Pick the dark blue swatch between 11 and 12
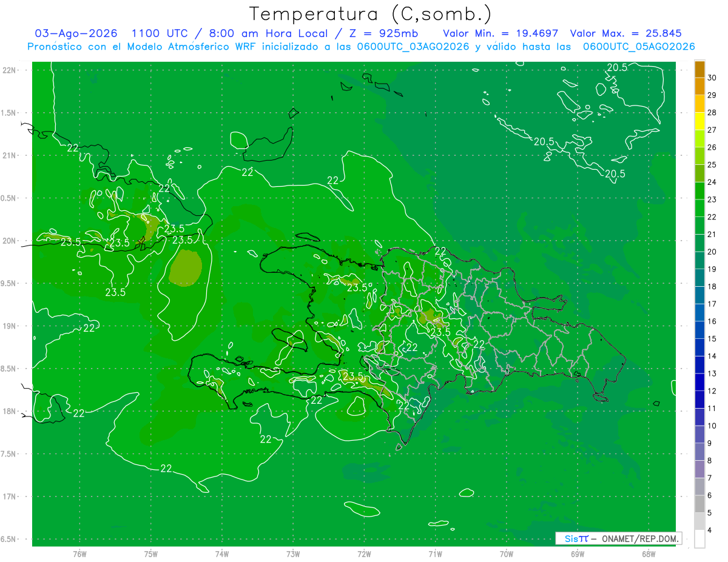This screenshot has height=562, width=728. pyautogui.click(x=699, y=400)
